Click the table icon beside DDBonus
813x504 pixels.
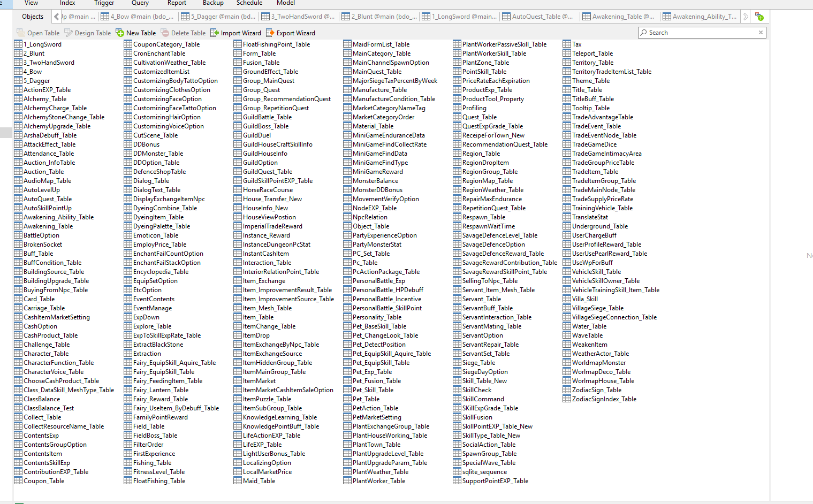click(x=128, y=144)
